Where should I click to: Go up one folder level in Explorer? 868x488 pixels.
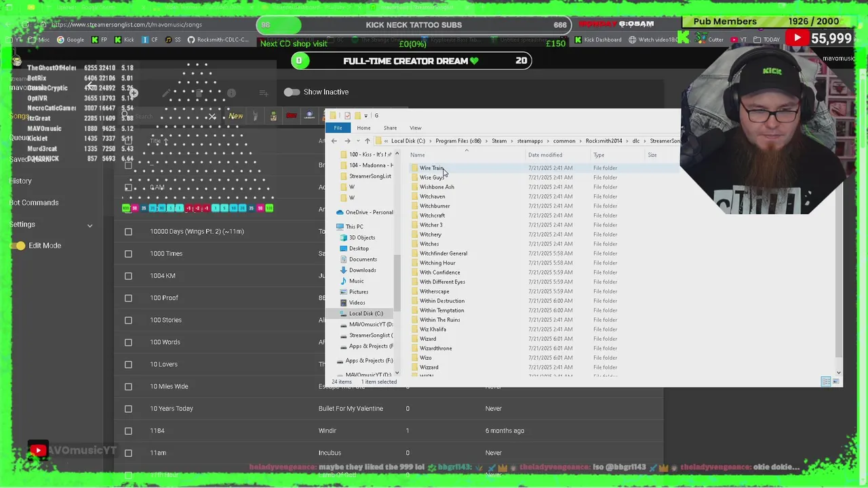coord(367,141)
